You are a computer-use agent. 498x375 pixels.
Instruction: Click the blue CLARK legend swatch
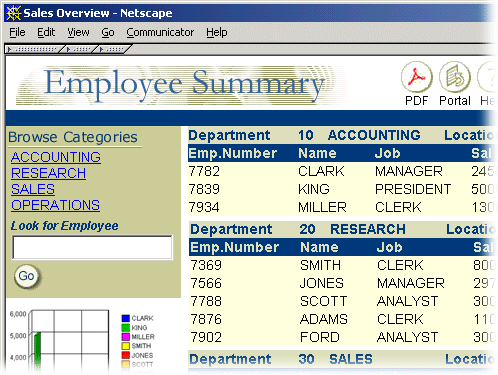click(x=126, y=318)
